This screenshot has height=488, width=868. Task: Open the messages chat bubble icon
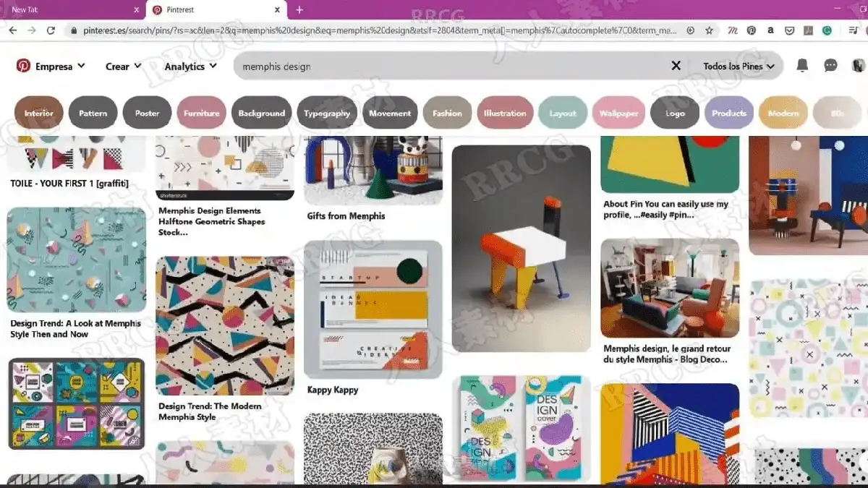click(x=830, y=66)
